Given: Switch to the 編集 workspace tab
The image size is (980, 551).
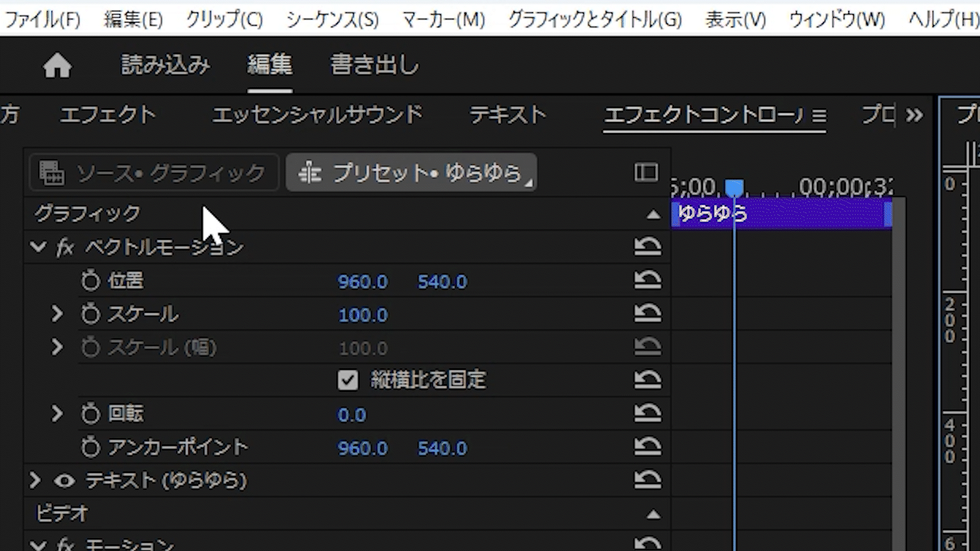Looking at the screenshot, I should coord(270,65).
